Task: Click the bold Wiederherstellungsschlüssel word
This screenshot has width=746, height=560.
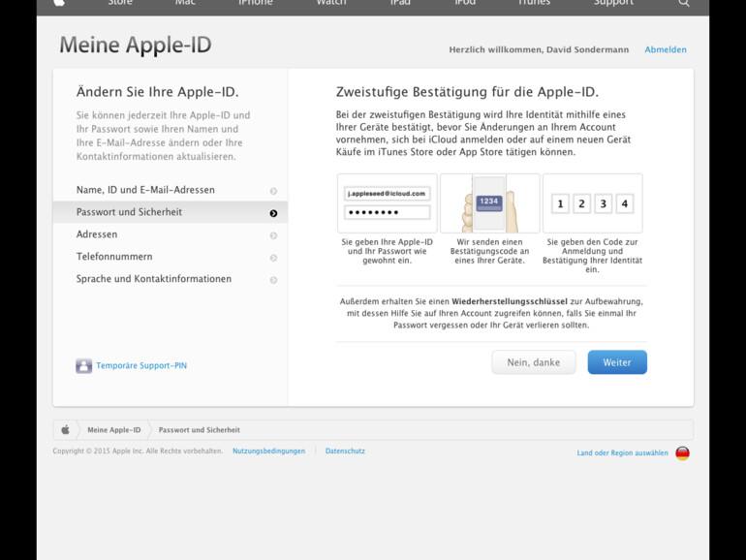Action: click(510, 301)
